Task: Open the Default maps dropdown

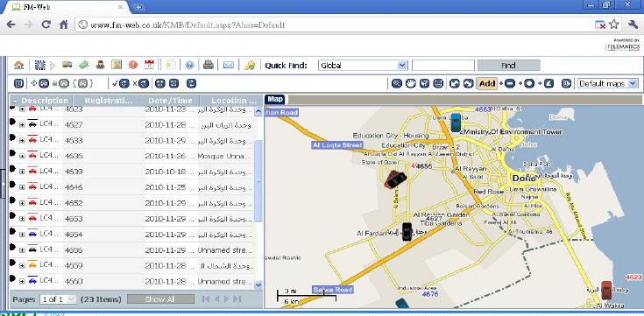Action: [608, 84]
